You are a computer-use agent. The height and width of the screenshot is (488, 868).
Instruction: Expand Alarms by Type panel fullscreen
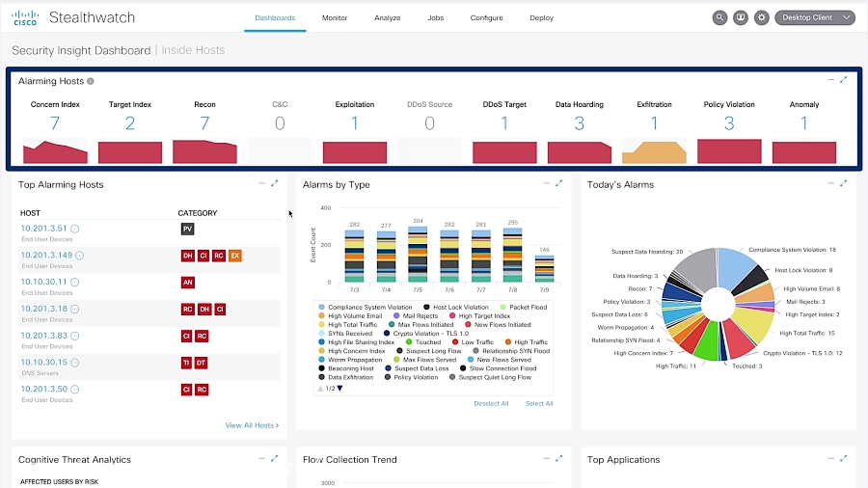559,183
